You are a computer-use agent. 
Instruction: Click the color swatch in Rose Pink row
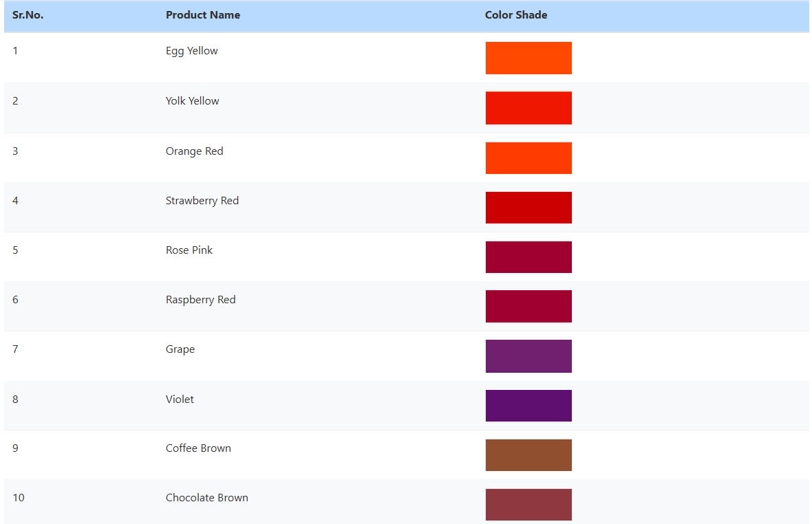(528, 257)
